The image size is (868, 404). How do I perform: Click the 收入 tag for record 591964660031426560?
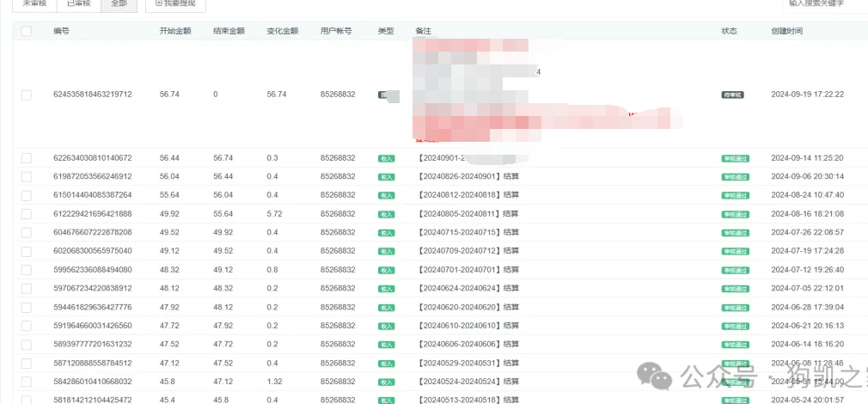(x=386, y=326)
